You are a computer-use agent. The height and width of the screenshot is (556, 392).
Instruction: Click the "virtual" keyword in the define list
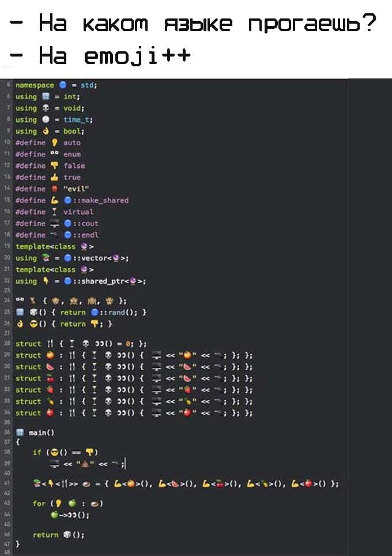[78, 212]
